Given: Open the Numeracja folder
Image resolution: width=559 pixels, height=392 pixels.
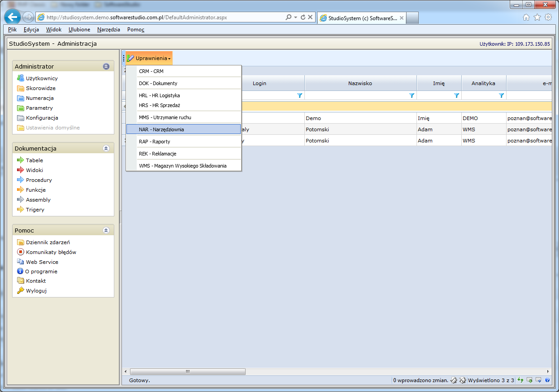Looking at the screenshot, I should click(x=35, y=98).
